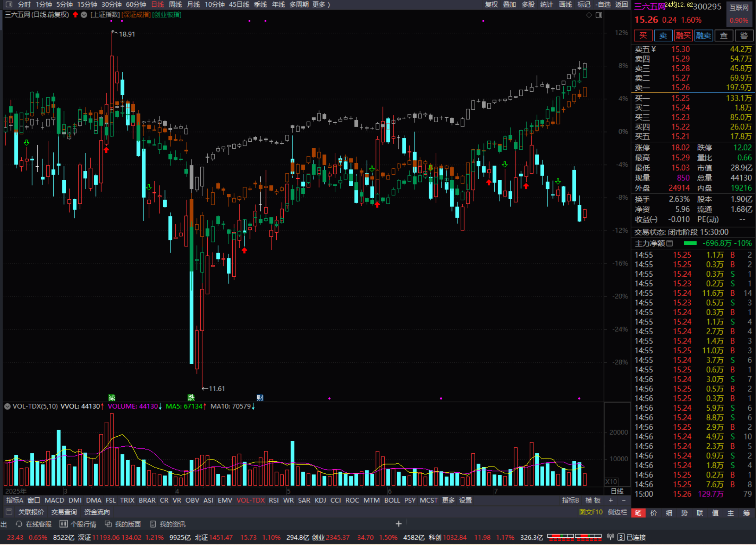Click the 警 alert button
This screenshot has height=545, width=756.
(x=744, y=36)
